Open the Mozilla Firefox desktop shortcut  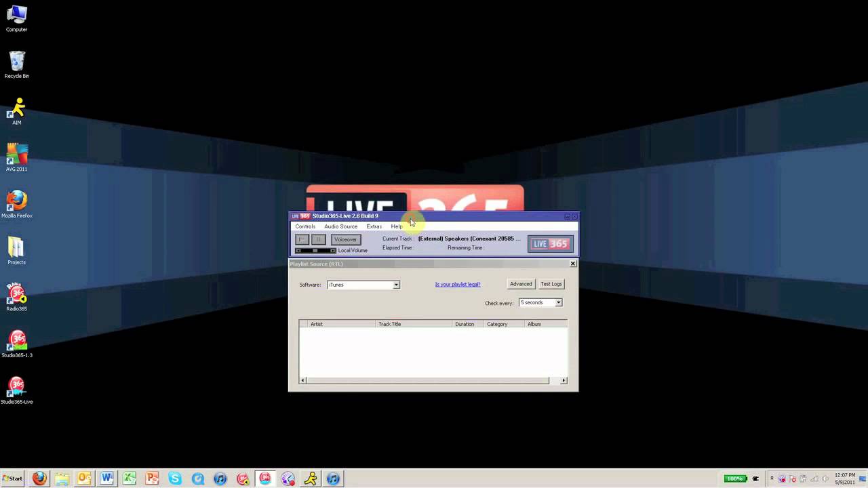[16, 205]
